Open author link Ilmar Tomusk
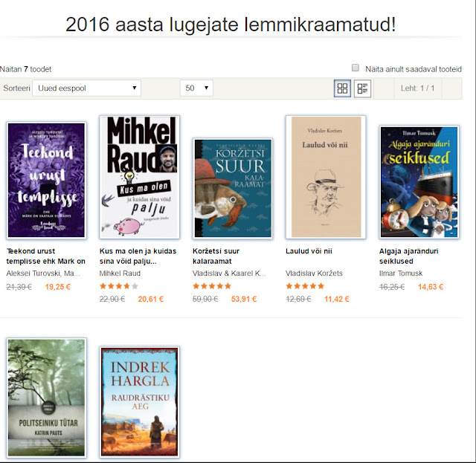Viewport: 476px width, 463px height. point(401,273)
